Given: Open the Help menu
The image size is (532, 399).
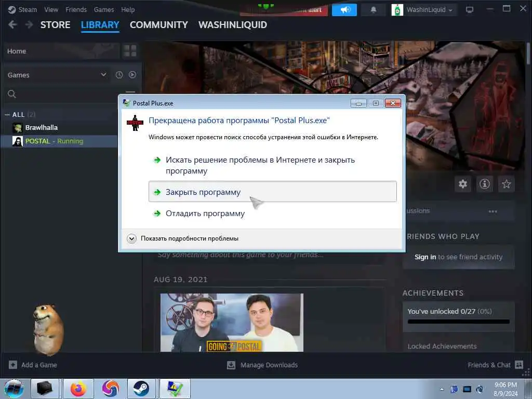Looking at the screenshot, I should [128, 9].
